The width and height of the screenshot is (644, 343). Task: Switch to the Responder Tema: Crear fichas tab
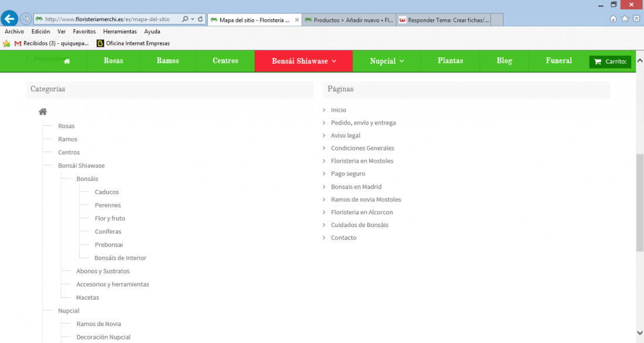click(x=444, y=20)
